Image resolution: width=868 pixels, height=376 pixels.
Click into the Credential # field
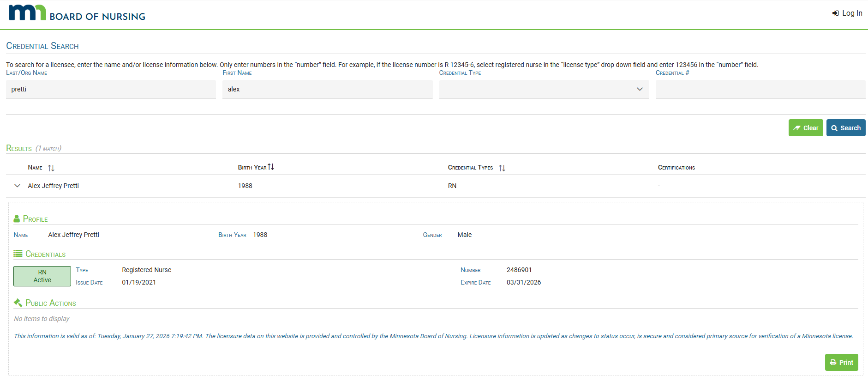click(760, 89)
